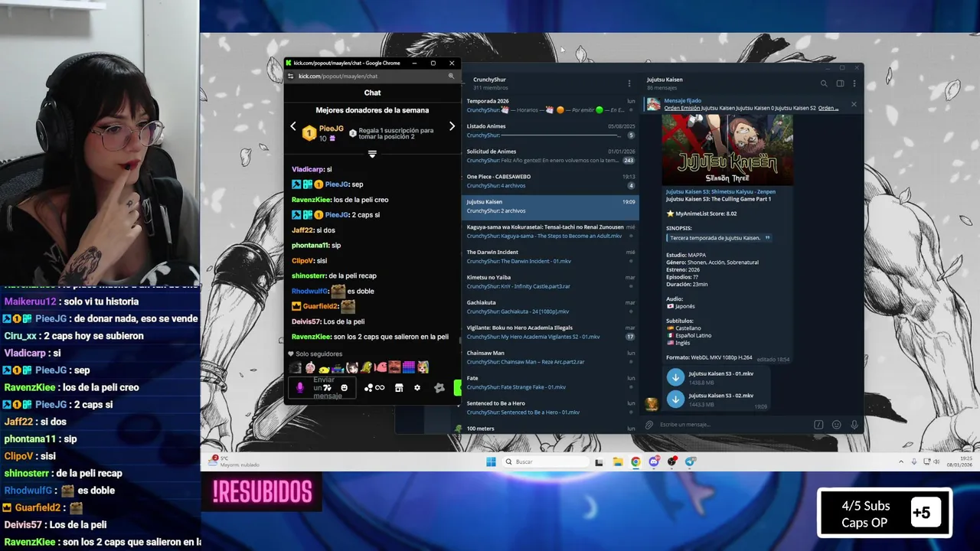Image resolution: width=980 pixels, height=551 pixels.
Task: Select One Piece - CABESAWEBO topic
Action: (550, 181)
